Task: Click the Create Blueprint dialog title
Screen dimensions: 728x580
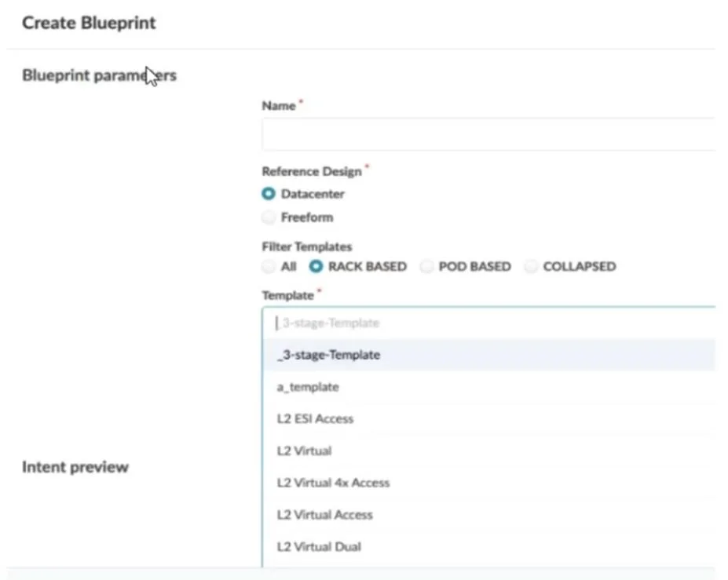Action: pos(90,23)
